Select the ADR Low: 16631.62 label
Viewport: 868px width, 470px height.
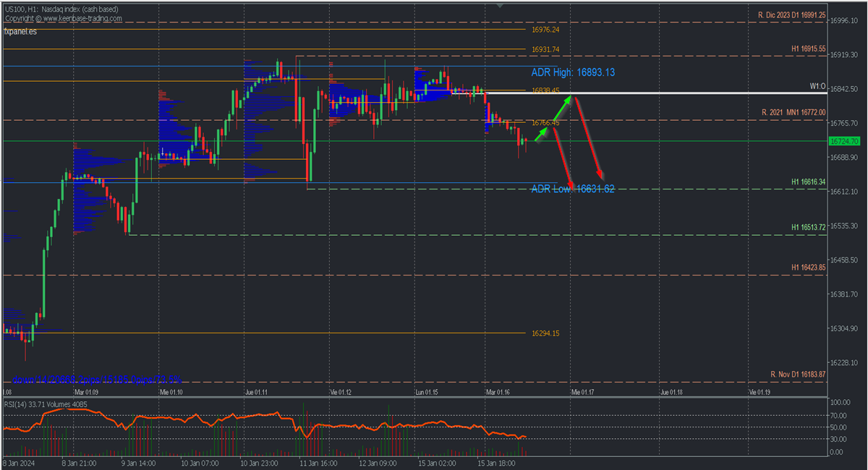pyautogui.click(x=573, y=189)
